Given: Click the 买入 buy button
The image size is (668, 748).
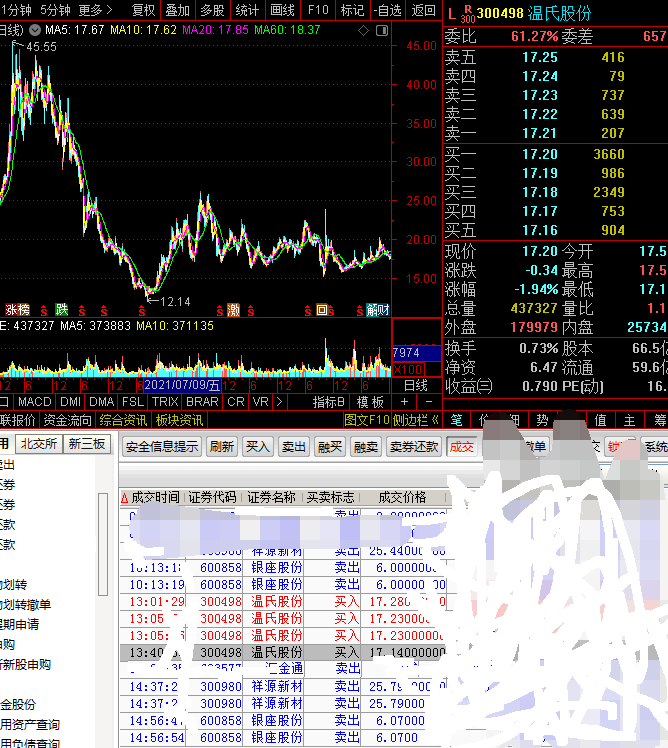Looking at the screenshot, I should pyautogui.click(x=258, y=447).
